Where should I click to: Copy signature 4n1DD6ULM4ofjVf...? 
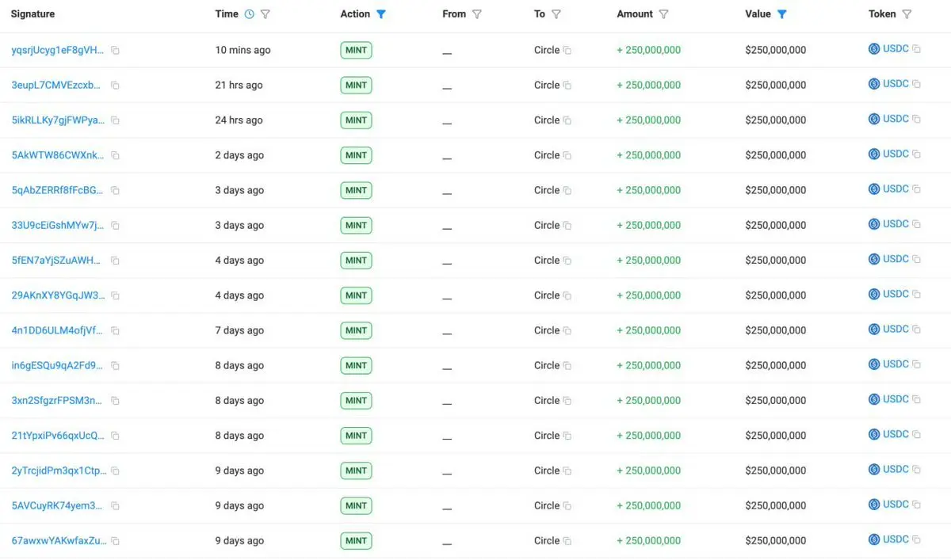(115, 331)
